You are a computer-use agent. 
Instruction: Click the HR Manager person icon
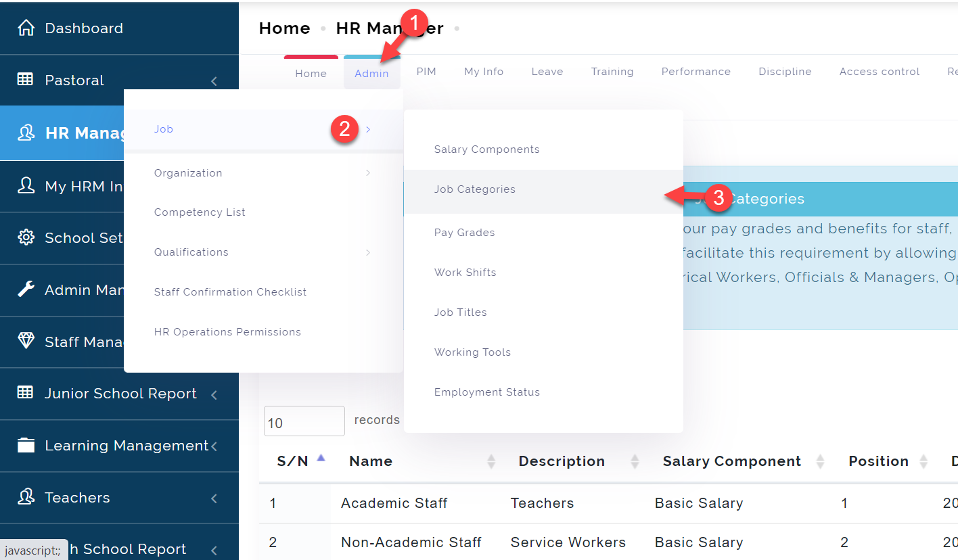26,133
